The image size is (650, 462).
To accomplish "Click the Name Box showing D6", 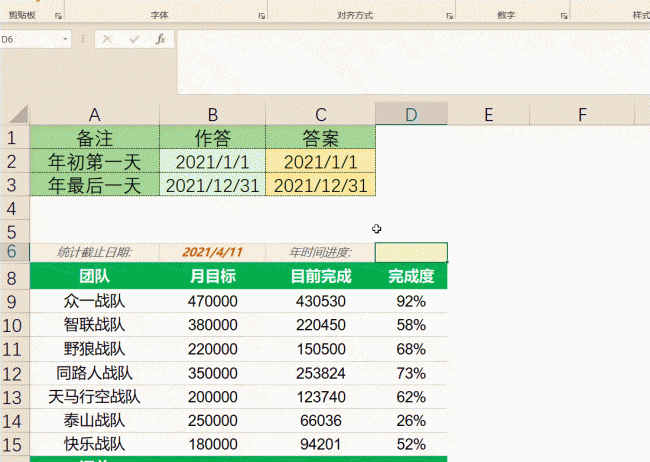I will (31, 39).
